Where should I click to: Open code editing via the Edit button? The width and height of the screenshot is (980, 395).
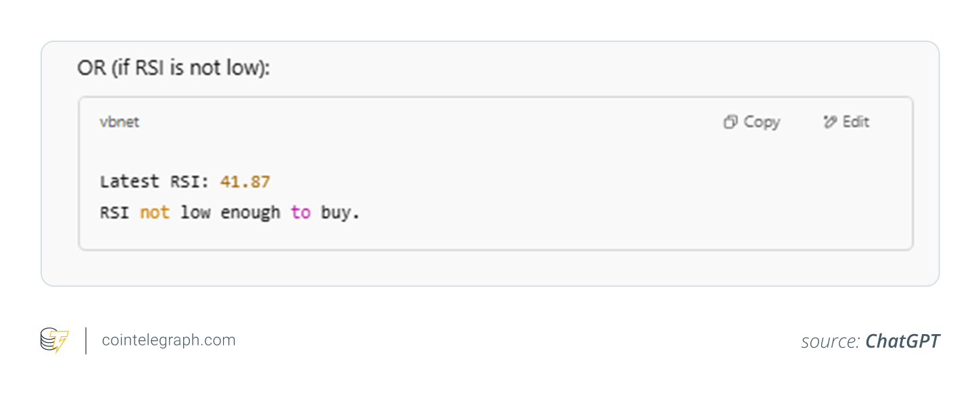pos(846,122)
